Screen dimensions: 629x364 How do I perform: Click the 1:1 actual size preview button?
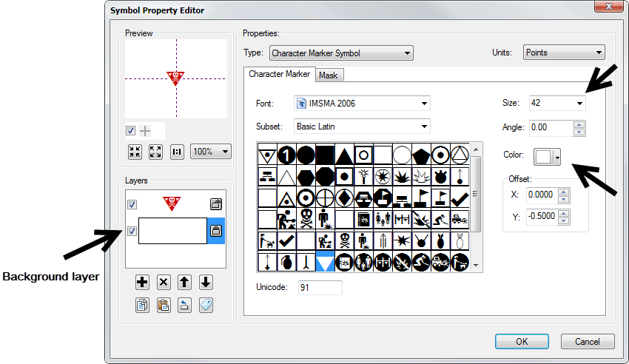point(177,152)
